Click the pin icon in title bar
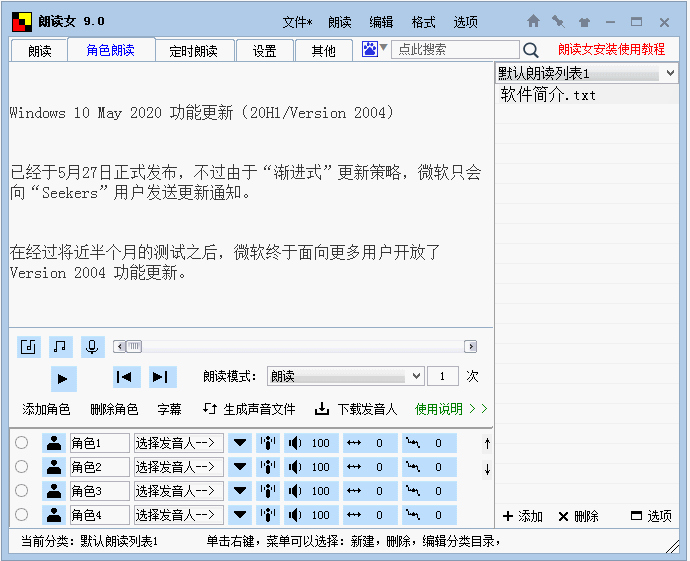The height and width of the screenshot is (561, 690). pyautogui.click(x=558, y=21)
